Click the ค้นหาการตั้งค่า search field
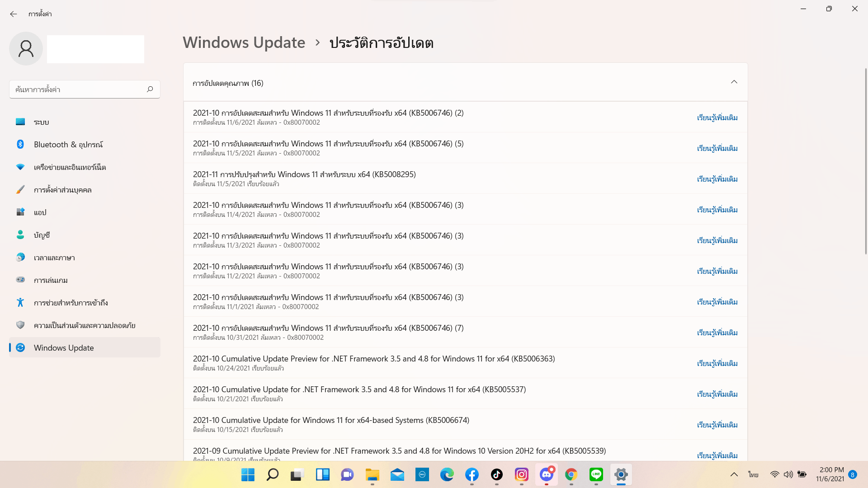Viewport: 868px width, 488px height. coord(77,89)
